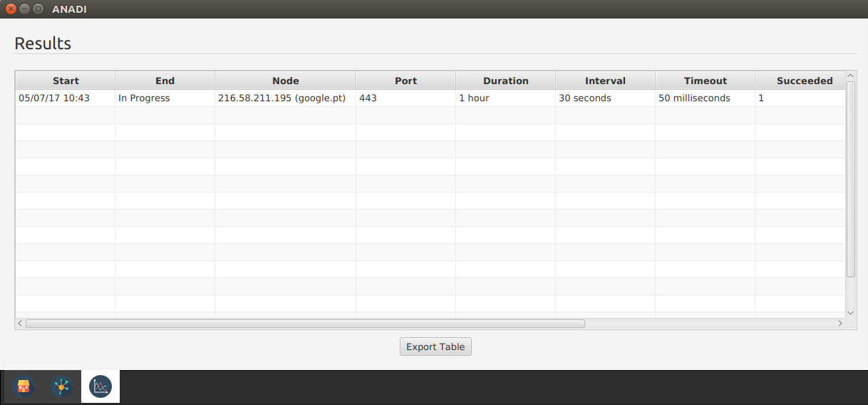This screenshot has width=868, height=405.
Task: Select the results chart icon in the bottom bar
Action: tap(100, 387)
